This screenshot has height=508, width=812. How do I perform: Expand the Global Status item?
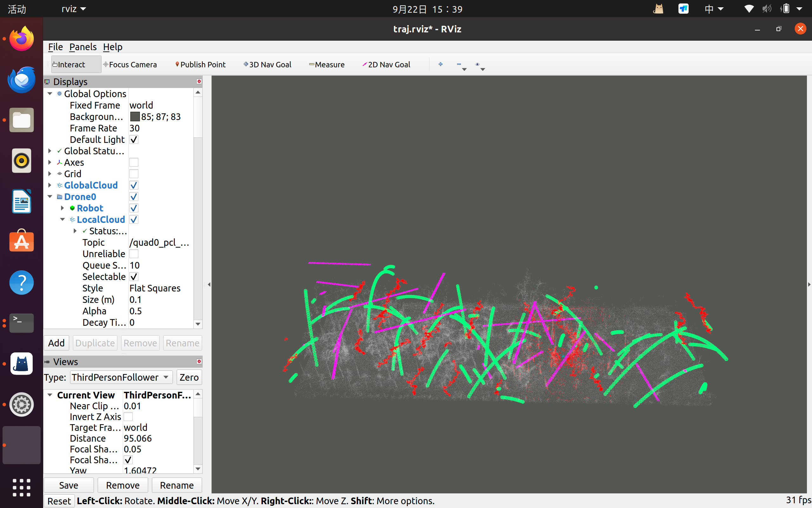pyautogui.click(x=50, y=151)
